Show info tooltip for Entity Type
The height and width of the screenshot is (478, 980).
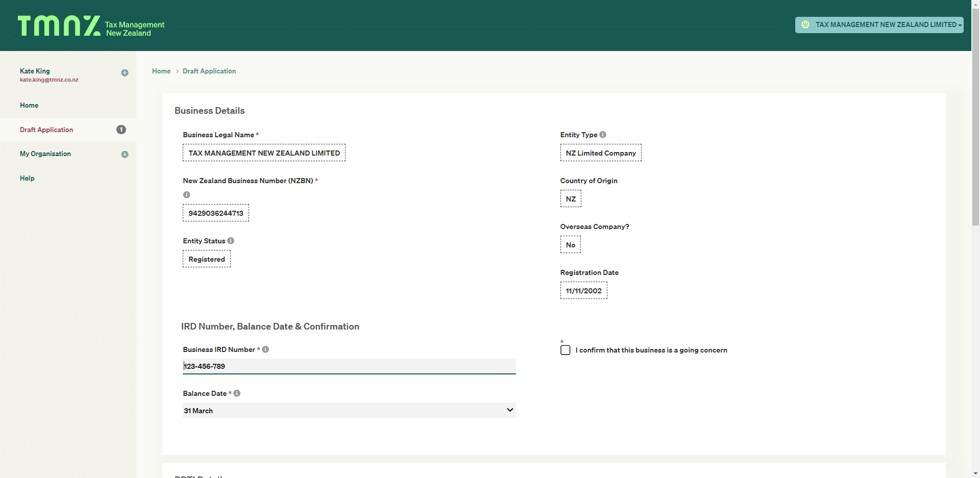pos(603,135)
